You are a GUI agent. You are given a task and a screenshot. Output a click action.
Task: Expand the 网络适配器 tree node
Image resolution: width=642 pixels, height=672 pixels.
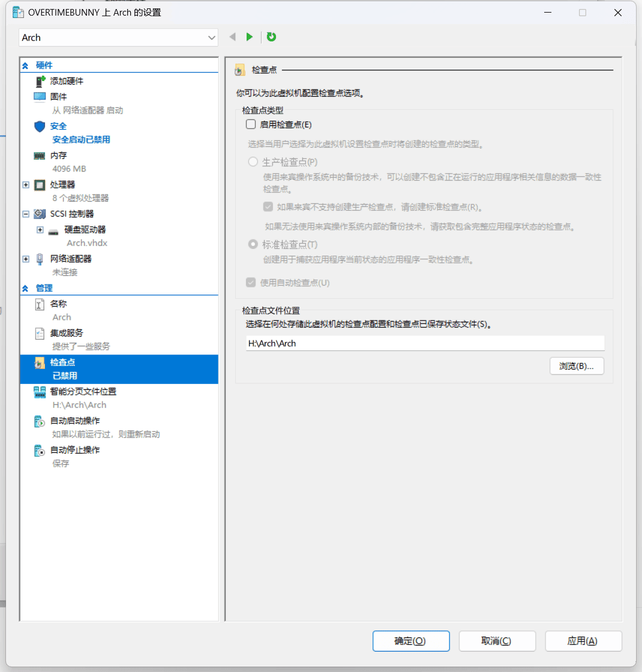(26, 259)
